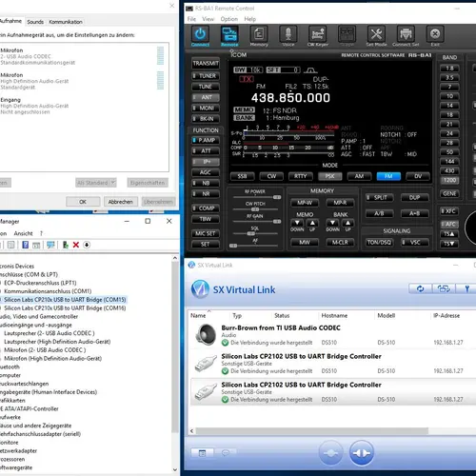The height and width of the screenshot is (476, 476).
Task: Select the SSB mode button
Action: 243,176
